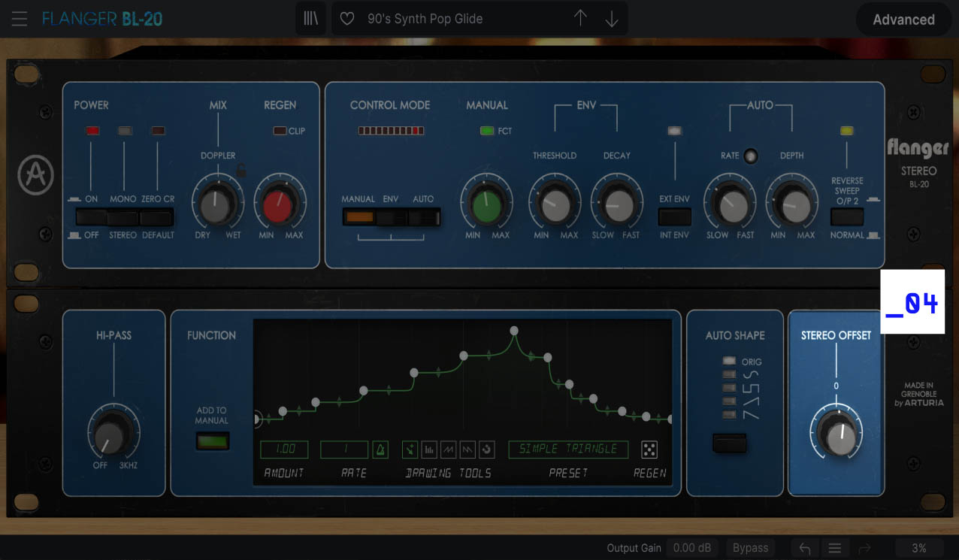959x560 pixels.
Task: Select the pointer drawing tool
Action: click(x=410, y=449)
